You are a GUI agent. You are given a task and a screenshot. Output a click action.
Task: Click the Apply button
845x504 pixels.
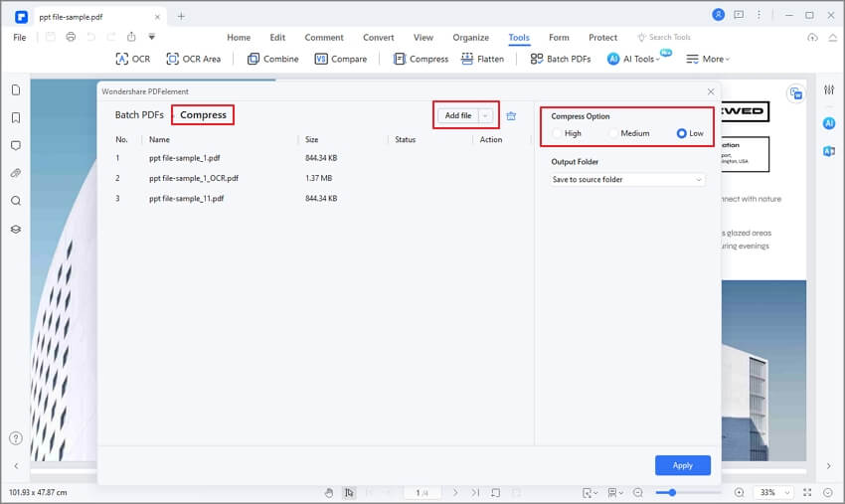(682, 465)
